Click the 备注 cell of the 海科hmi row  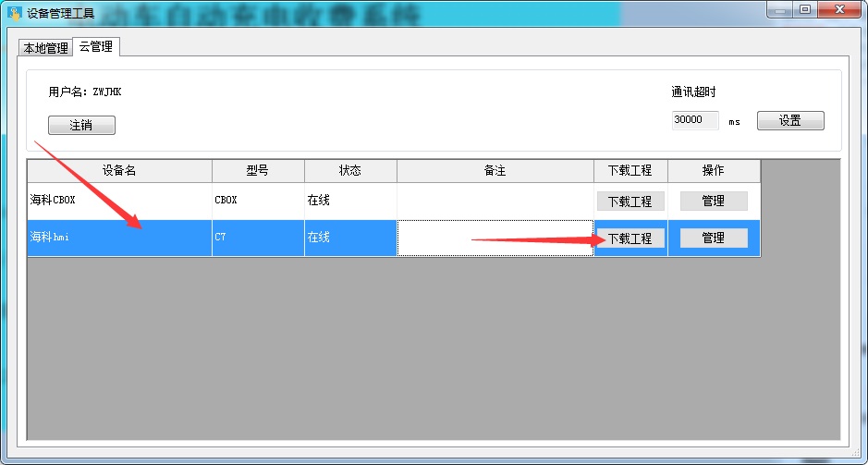495,238
